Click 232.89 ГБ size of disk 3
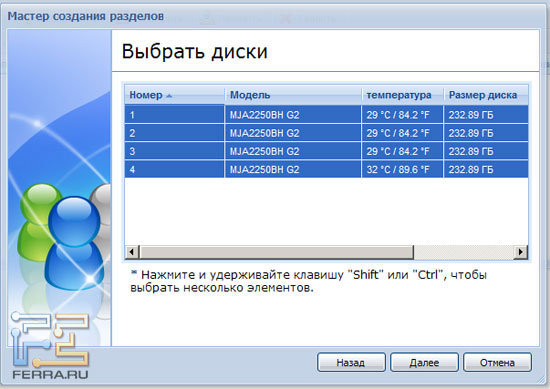550x389 pixels. [x=471, y=151]
